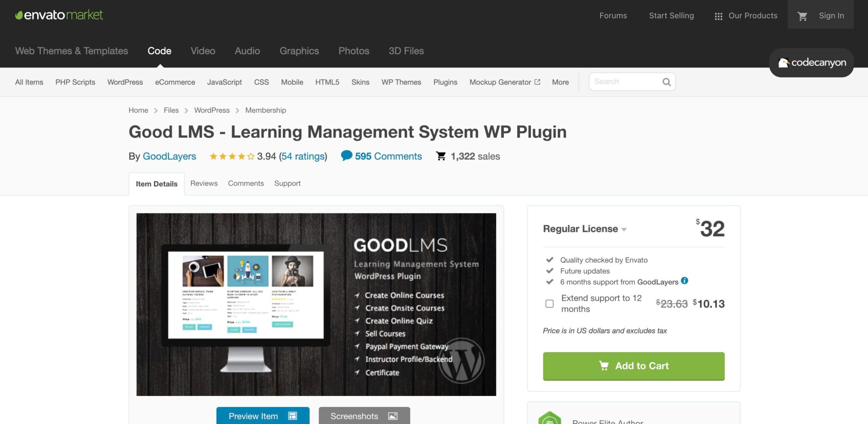868x424 pixels.
Task: Click the star rating icons
Action: click(x=232, y=156)
